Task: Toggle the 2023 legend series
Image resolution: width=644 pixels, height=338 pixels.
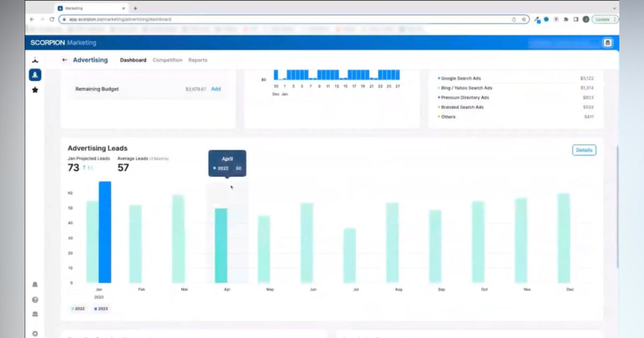Action: coord(101,309)
